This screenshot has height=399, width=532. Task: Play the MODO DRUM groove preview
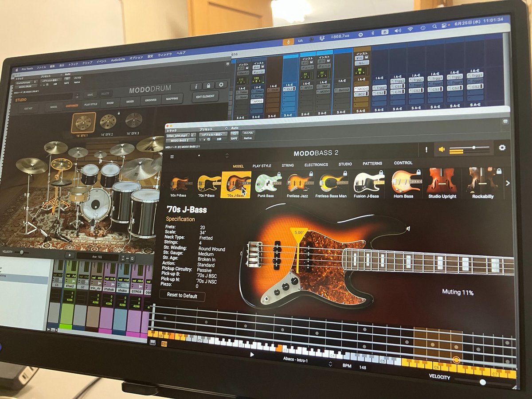coord(70,255)
